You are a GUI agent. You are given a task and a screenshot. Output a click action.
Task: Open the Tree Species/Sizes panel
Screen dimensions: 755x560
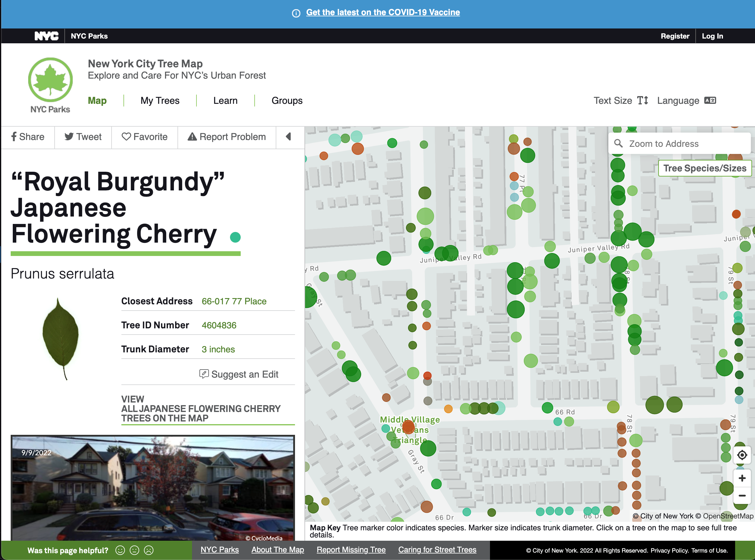(705, 168)
